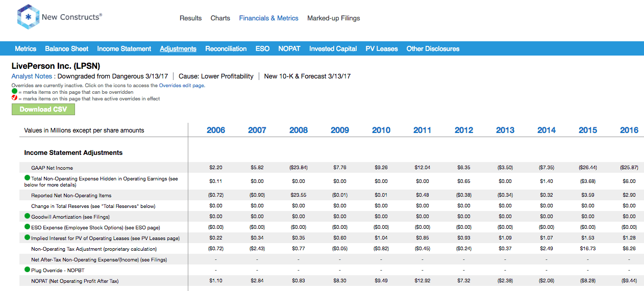Switch to the ESO tab

[262, 49]
